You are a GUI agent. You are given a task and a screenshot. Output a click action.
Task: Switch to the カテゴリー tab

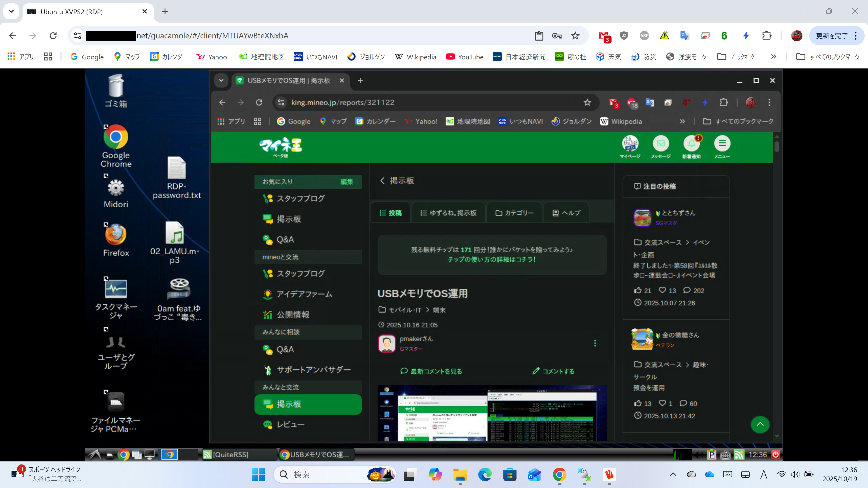pyautogui.click(x=514, y=213)
